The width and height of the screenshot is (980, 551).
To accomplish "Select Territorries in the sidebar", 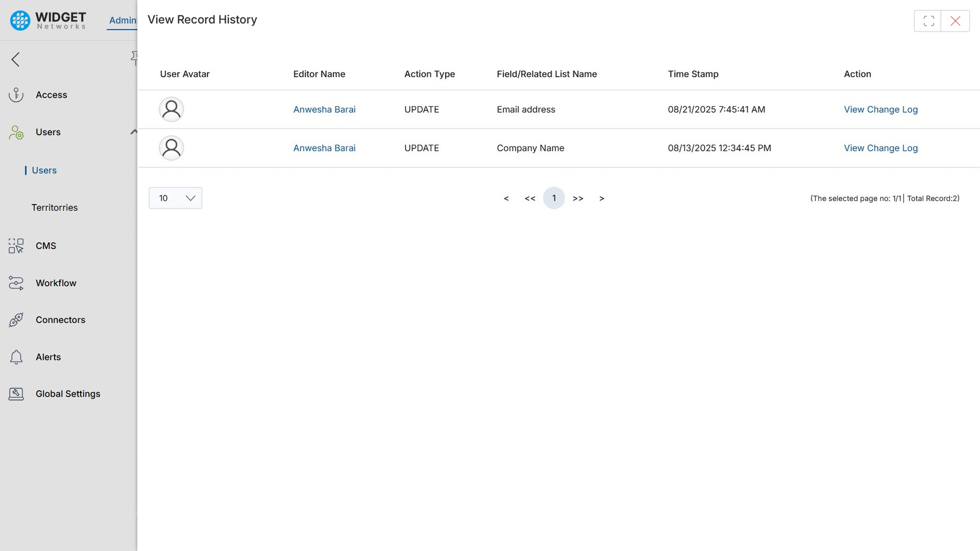I will [55, 208].
